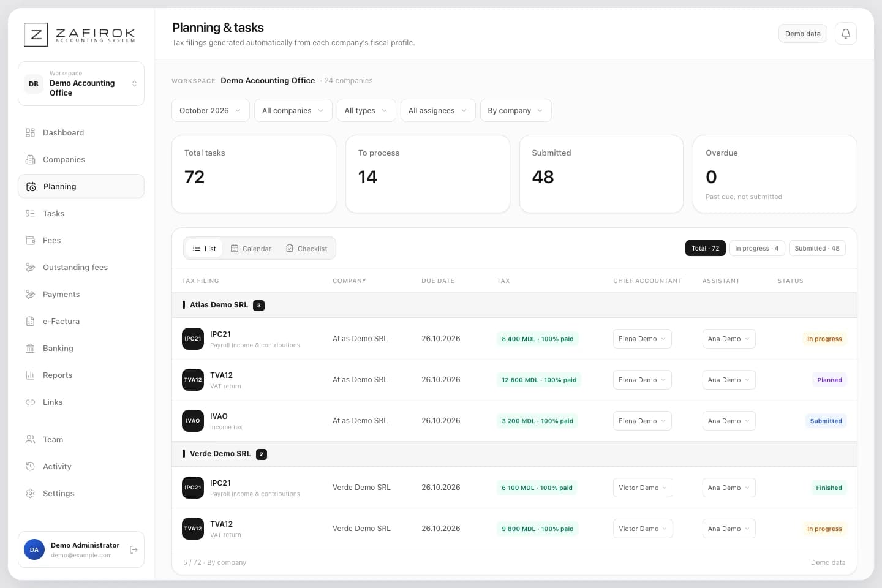882x588 pixels.
Task: Open Payments in the sidebar
Action: [x=81, y=295]
